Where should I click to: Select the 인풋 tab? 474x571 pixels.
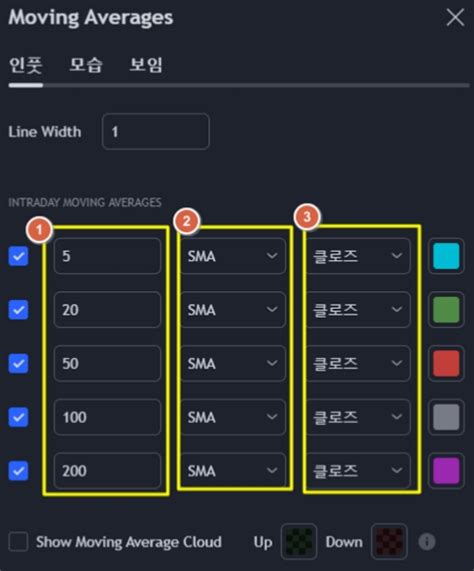click(25, 66)
